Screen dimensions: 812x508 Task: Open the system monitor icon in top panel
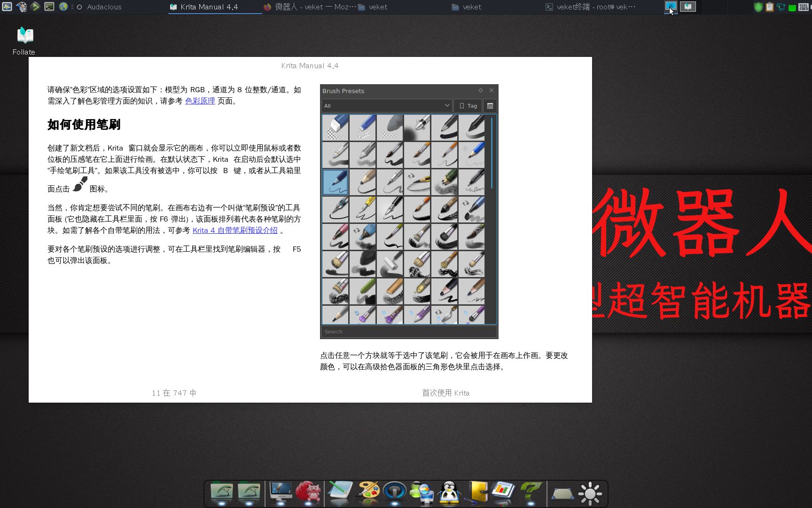tap(7, 7)
